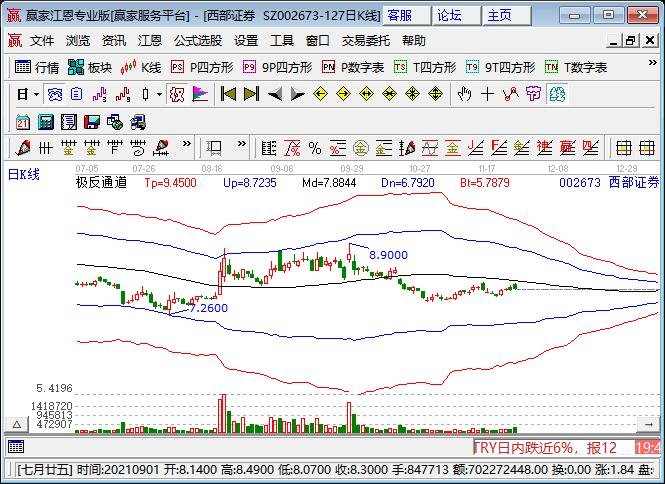Switch to the 9P四方形 view
This screenshot has height=484, width=665.
(278, 67)
